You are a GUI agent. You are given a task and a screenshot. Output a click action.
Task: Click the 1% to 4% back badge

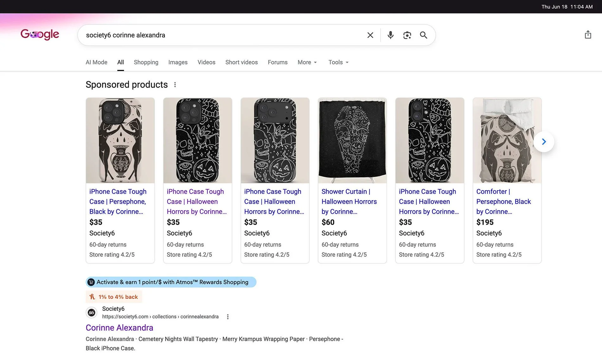[114, 297]
